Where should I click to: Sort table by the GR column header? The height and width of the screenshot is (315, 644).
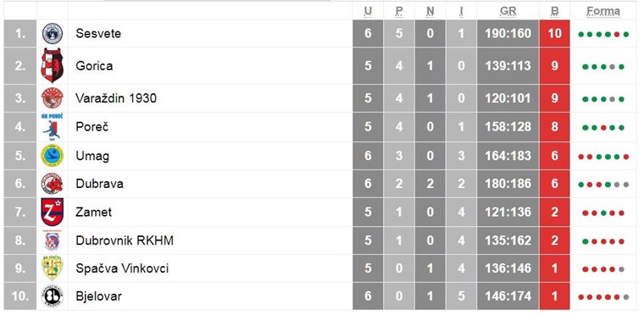pos(508,12)
